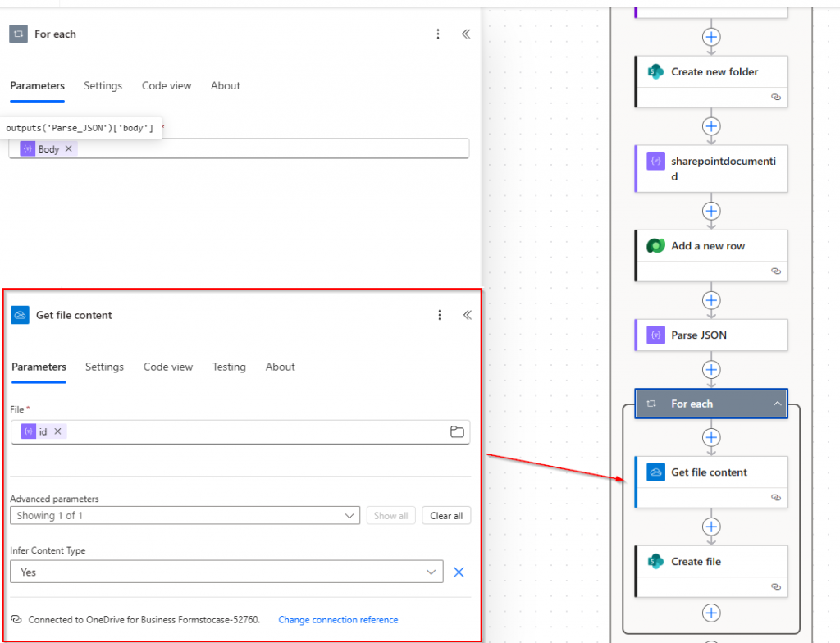This screenshot has width=840, height=643.
Task: Open the Testing tab
Action: [x=229, y=367]
